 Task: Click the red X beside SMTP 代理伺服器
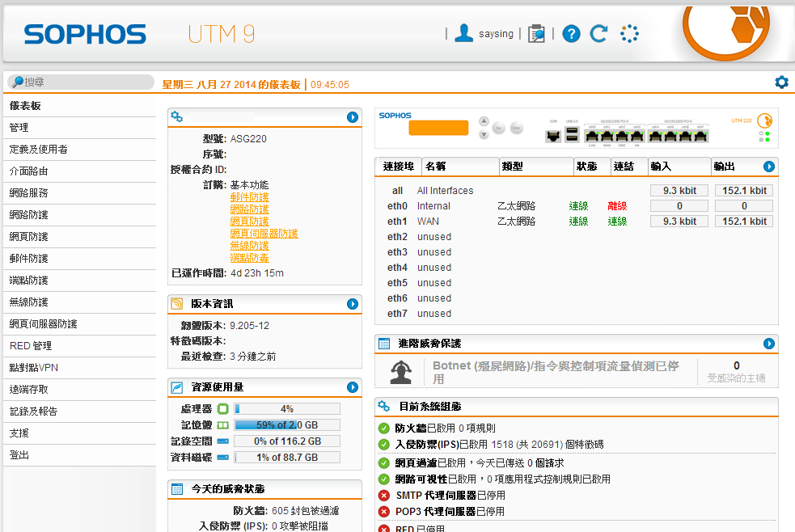(x=384, y=495)
